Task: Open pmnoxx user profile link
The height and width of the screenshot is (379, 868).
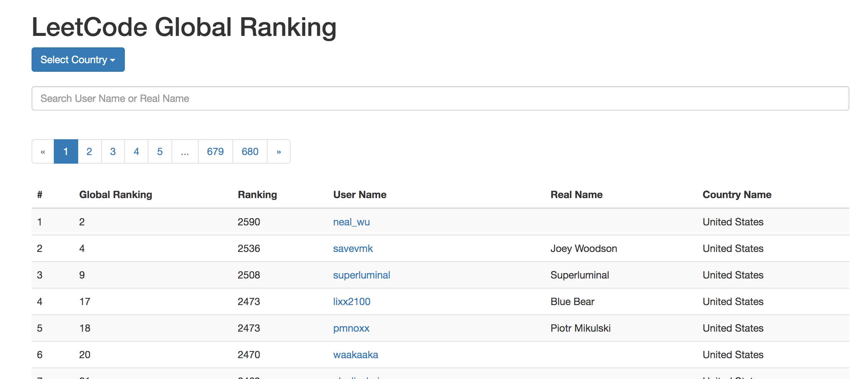Action: (351, 328)
